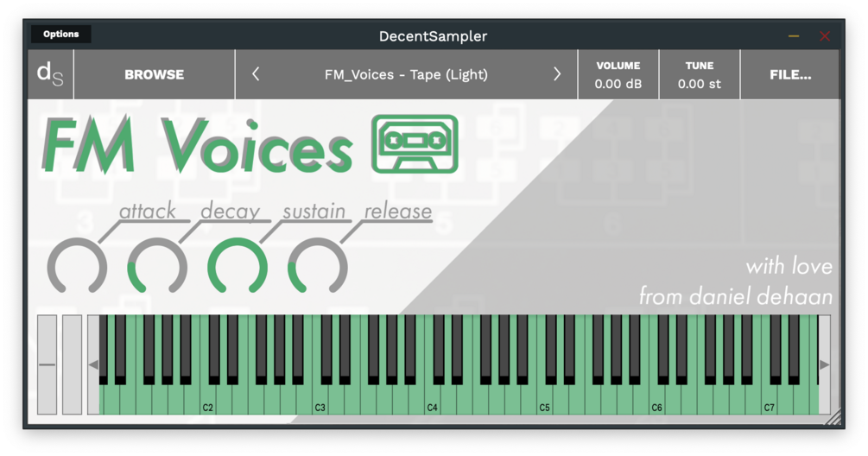Click the sustain label text

[314, 211]
